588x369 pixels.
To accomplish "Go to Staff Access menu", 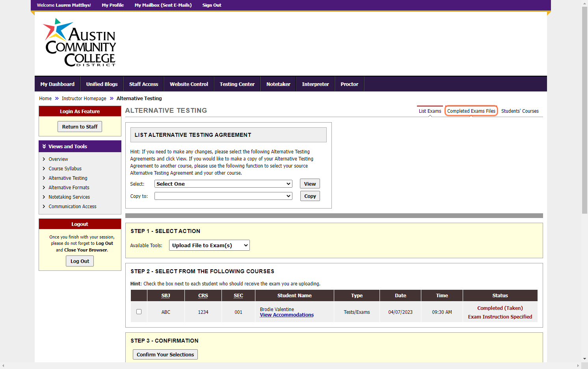I will tap(144, 84).
